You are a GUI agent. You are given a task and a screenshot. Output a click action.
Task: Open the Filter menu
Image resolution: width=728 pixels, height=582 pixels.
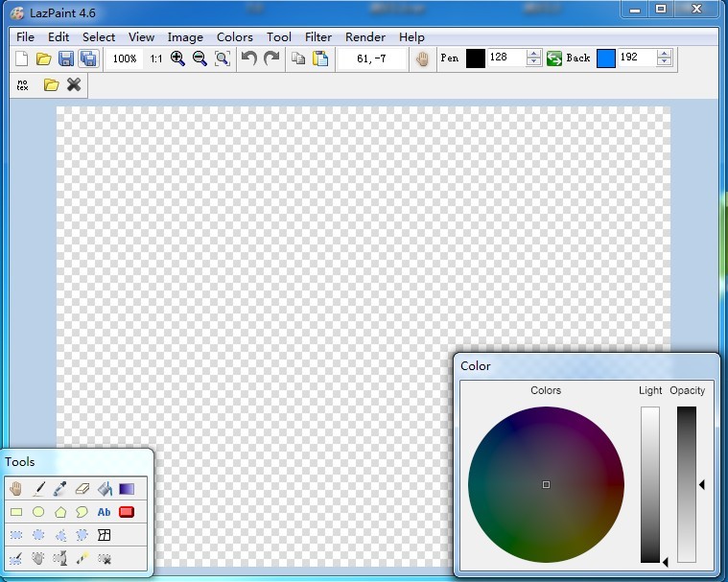coord(317,37)
